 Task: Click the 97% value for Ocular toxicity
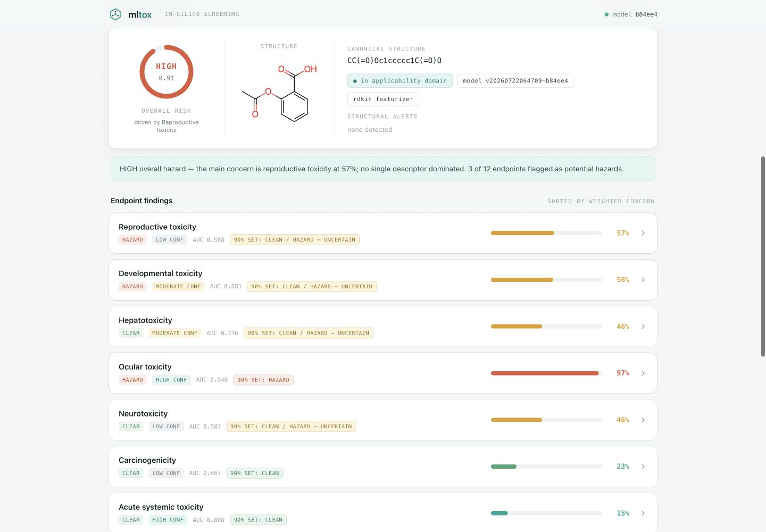623,373
